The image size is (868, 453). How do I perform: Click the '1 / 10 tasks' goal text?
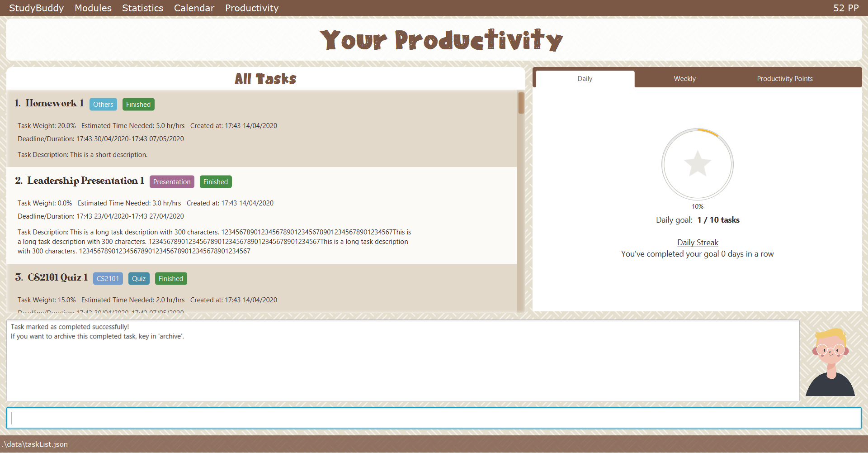(x=718, y=220)
